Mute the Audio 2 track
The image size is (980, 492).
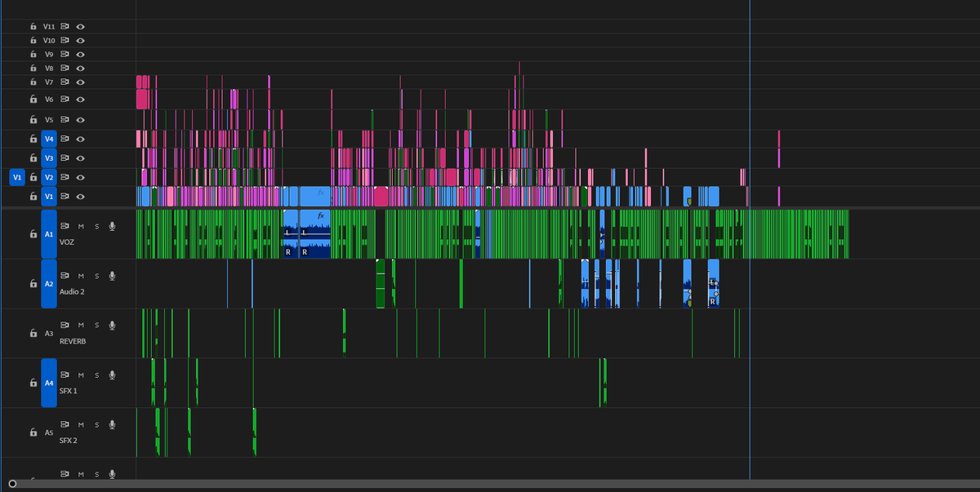coord(81,276)
